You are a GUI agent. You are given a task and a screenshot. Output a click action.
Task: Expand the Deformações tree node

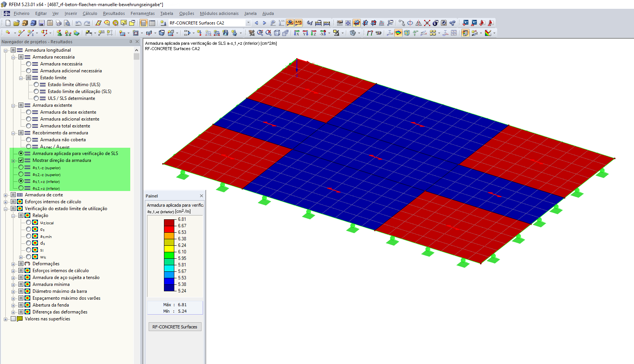click(13, 264)
